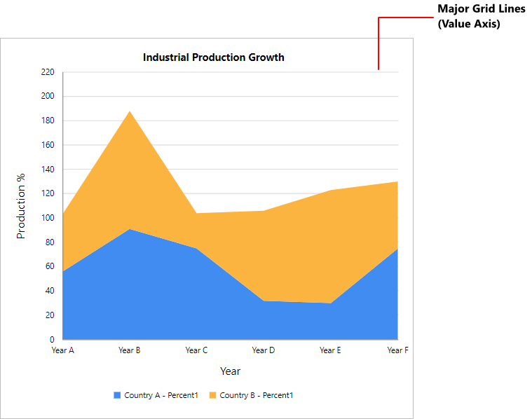This screenshot has height=419, width=532.
Task: Click the 100 value on the vertical axis
Action: 48,218
